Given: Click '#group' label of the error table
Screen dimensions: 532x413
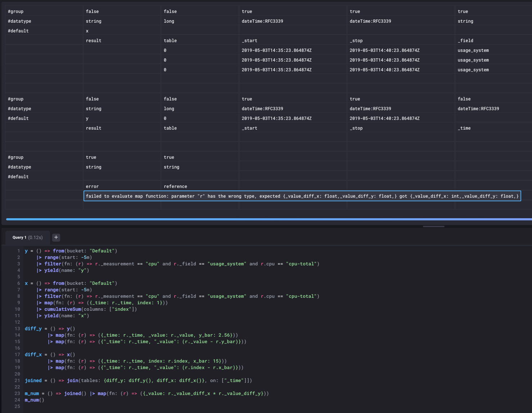Looking at the screenshot, I should tap(15, 157).
